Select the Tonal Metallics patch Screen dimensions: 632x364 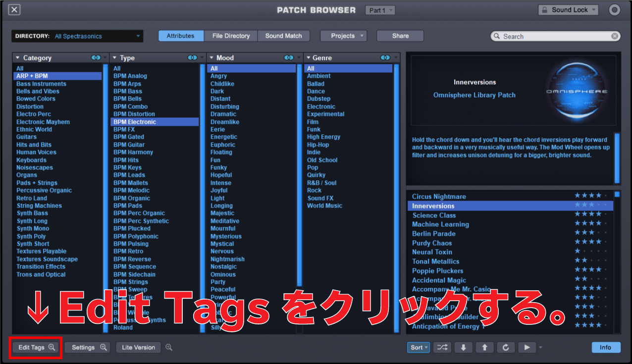click(x=435, y=261)
